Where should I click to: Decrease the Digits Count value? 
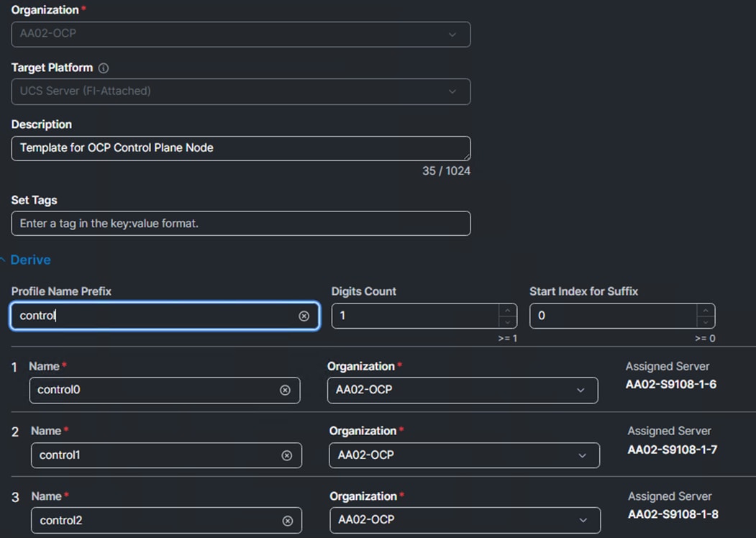(x=508, y=322)
